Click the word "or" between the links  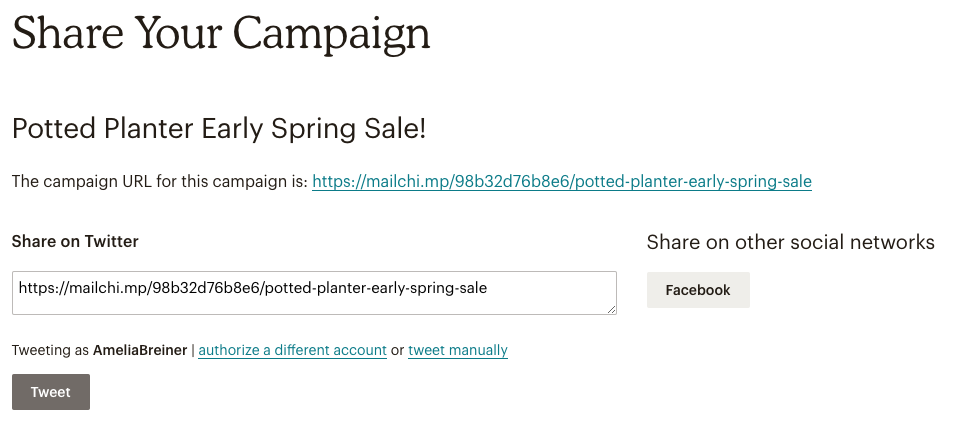397,351
